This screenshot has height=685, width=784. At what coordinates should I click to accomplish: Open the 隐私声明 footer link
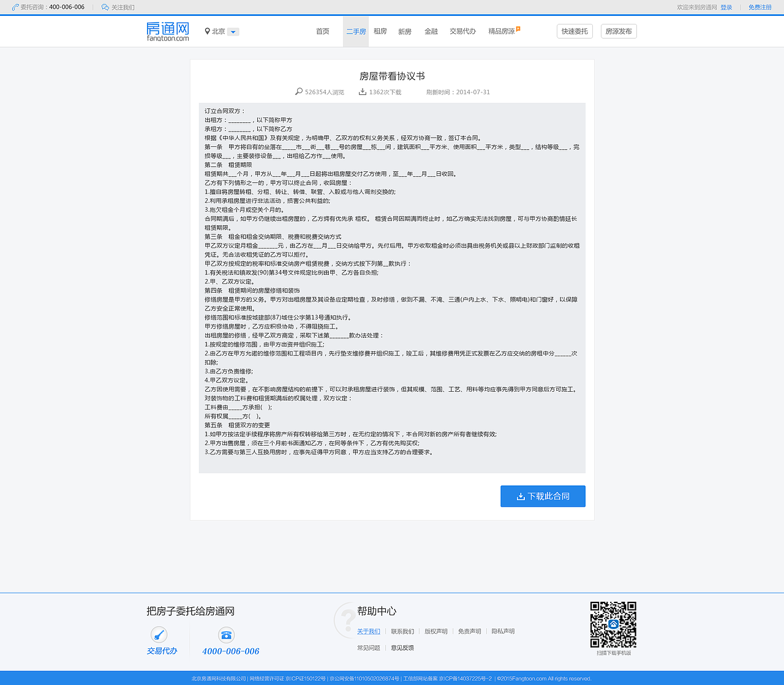click(x=503, y=631)
